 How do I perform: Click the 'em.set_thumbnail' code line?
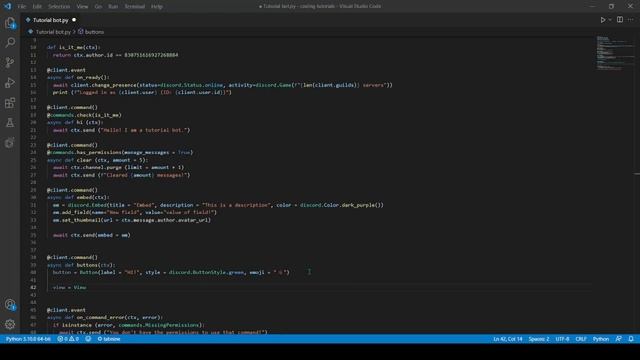132,220
